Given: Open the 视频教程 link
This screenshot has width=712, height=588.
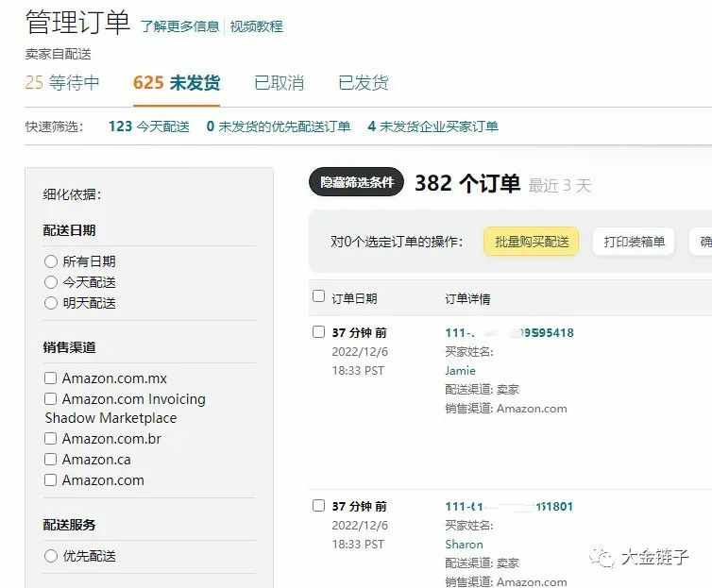Looking at the screenshot, I should pyautogui.click(x=257, y=26).
